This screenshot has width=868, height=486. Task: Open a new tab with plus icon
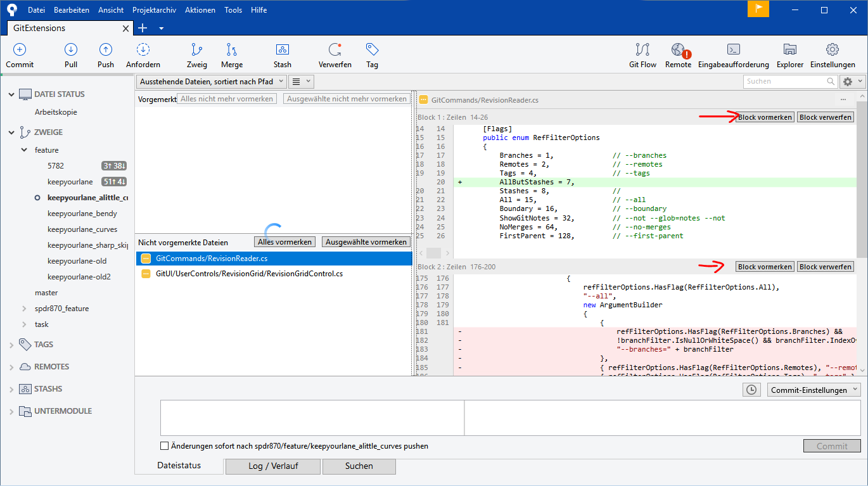[x=143, y=28]
